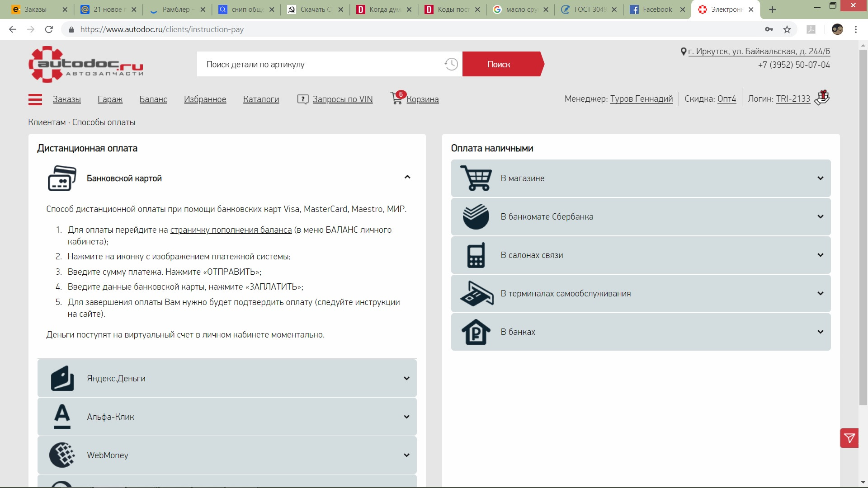Screen dimensions: 868x488
Task: Open the страничку пополнения баланса link
Action: click(231, 230)
